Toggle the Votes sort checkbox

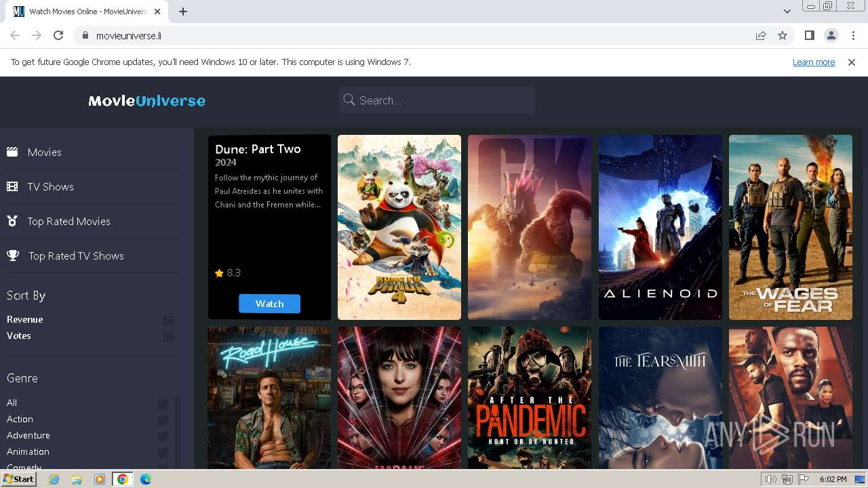pos(168,336)
